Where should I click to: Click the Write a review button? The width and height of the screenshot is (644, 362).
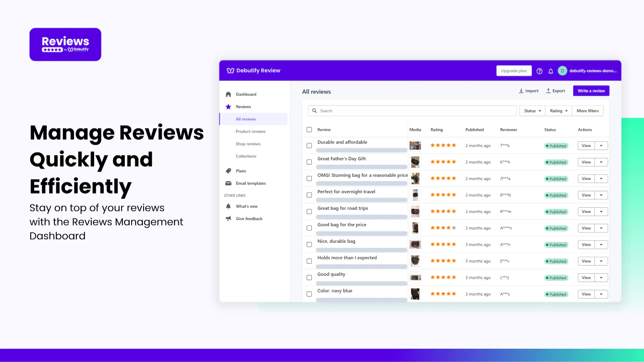tap(591, 91)
